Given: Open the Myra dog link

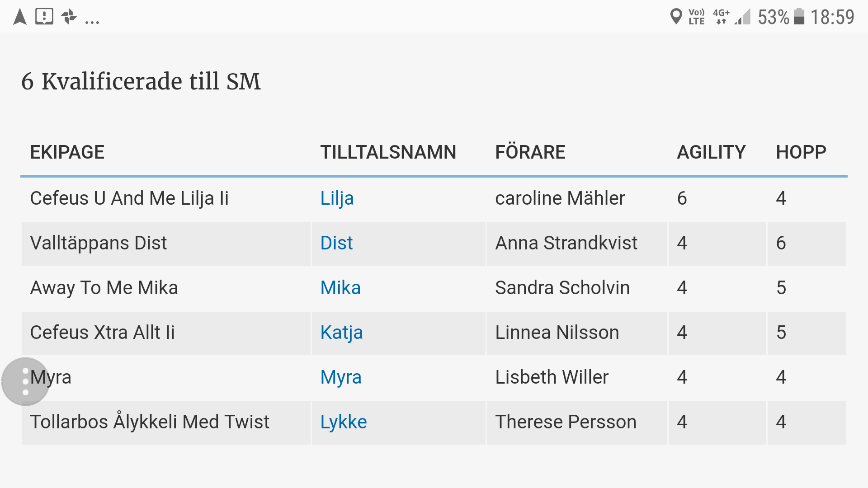Looking at the screenshot, I should click(x=341, y=377).
